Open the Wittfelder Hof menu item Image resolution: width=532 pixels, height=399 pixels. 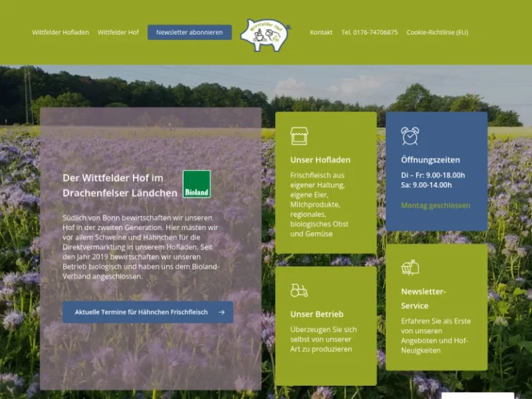tap(118, 33)
